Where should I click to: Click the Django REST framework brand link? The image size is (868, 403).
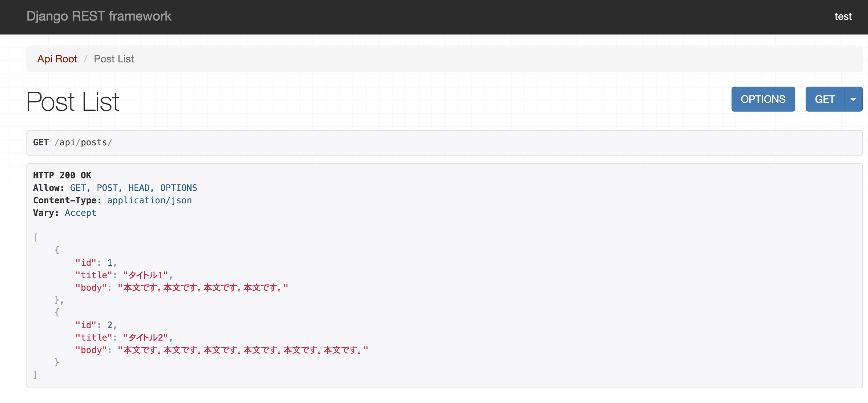(x=99, y=17)
